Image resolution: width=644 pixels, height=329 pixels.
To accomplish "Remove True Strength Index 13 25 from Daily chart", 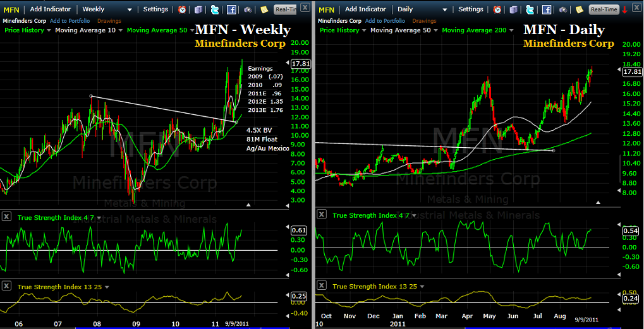I will click(322, 285).
